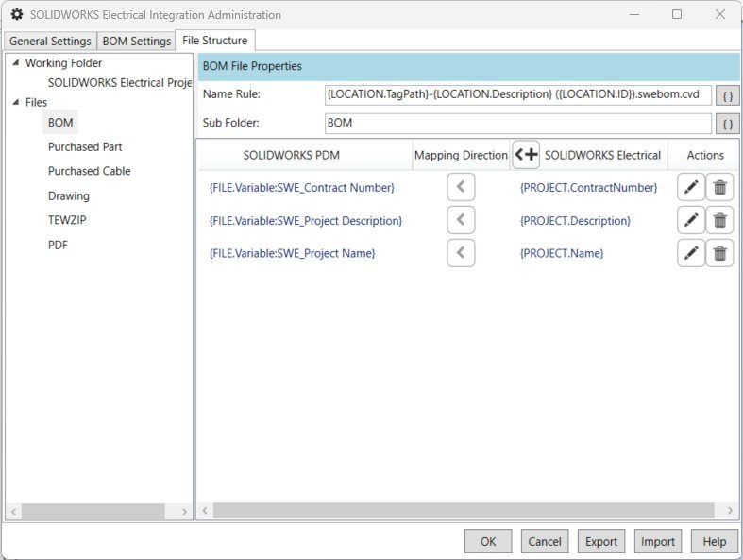The height and width of the screenshot is (560, 743).
Task: Toggle mapping direction for Project Description row
Action: click(x=461, y=220)
